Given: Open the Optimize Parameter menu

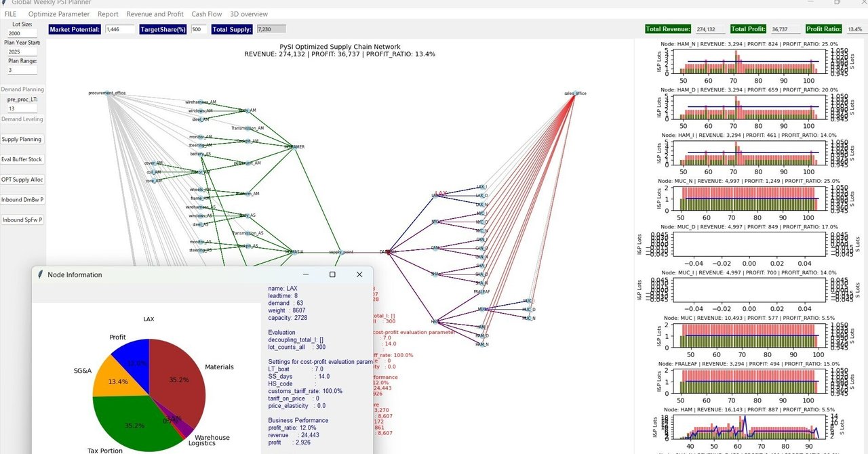Looking at the screenshot, I should pos(58,14).
